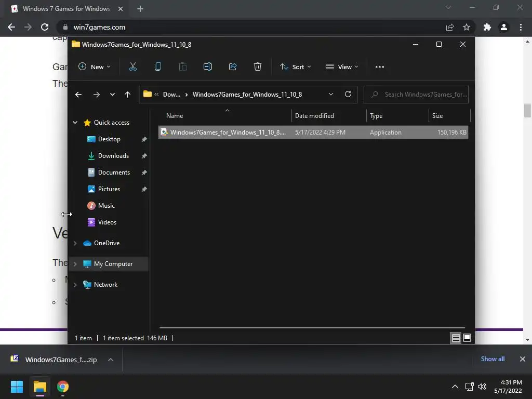Screen dimensions: 532x399
Task: Open the See more three-dots menu
Action: 380,67
